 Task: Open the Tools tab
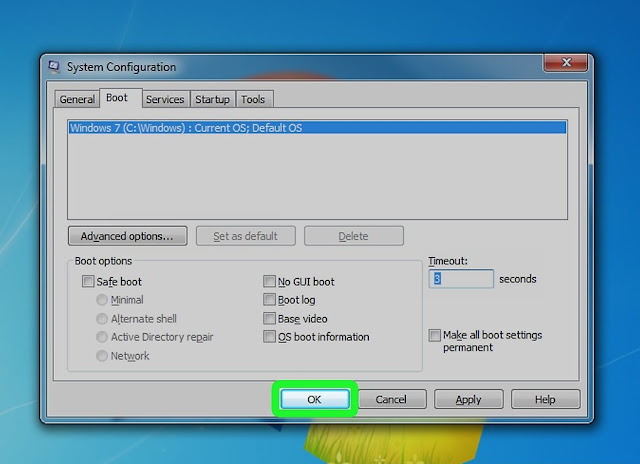coord(253,99)
